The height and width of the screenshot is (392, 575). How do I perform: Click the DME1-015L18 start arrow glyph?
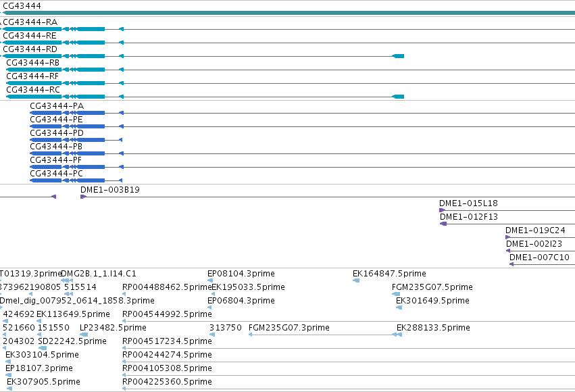(443, 210)
